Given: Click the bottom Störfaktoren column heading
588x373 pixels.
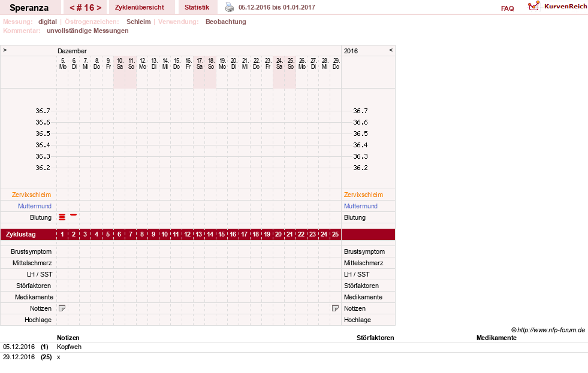Looking at the screenshot, I should (375, 338).
